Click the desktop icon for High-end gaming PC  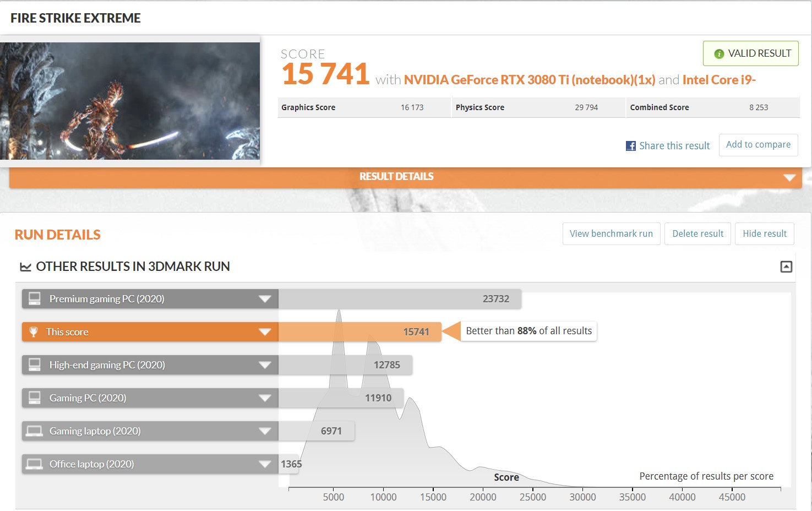tap(35, 365)
